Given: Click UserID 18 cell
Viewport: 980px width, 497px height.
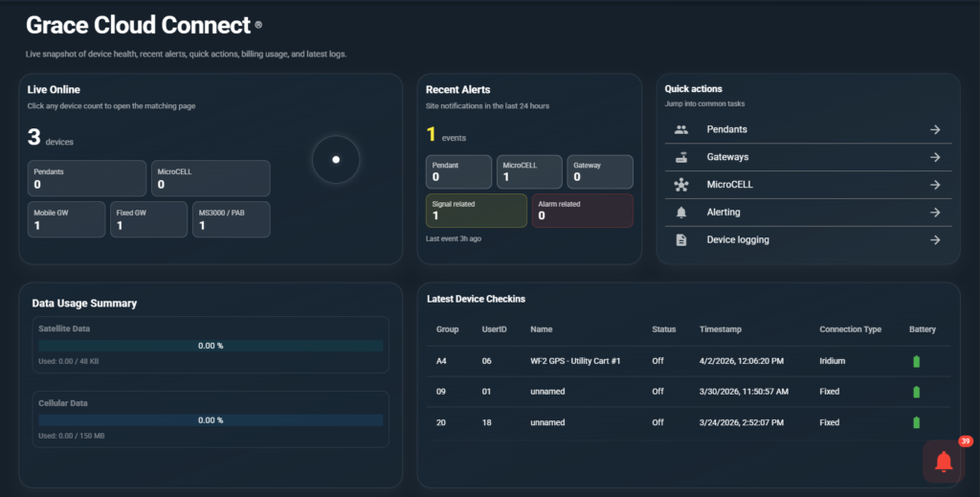Looking at the screenshot, I should (487, 422).
